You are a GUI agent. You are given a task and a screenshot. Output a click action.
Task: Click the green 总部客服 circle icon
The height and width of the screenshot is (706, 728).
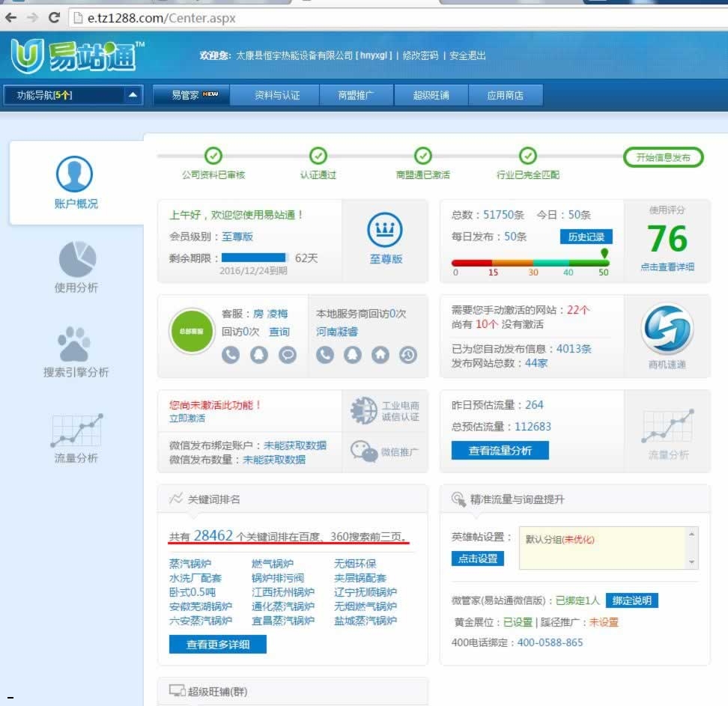(x=192, y=331)
